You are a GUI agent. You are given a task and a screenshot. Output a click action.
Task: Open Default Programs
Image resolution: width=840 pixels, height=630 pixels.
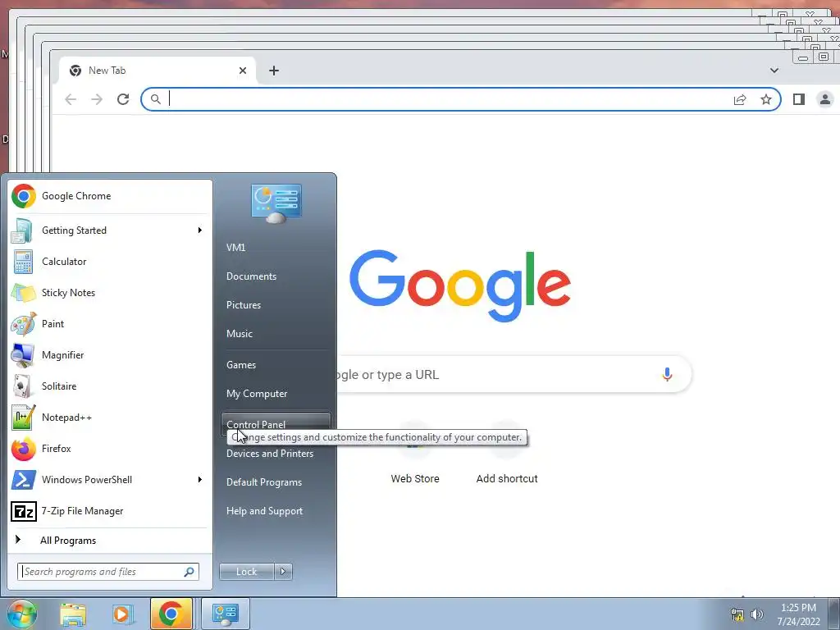pos(276,482)
